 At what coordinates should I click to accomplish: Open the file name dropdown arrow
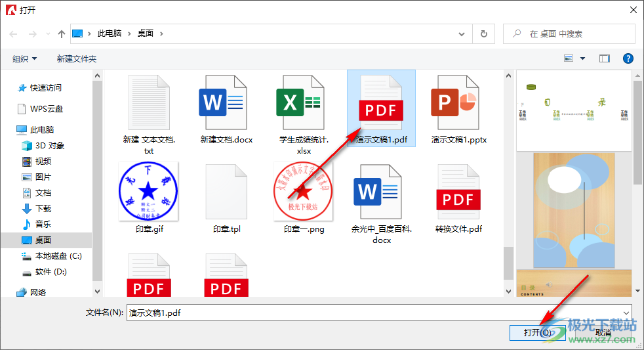[x=626, y=313]
